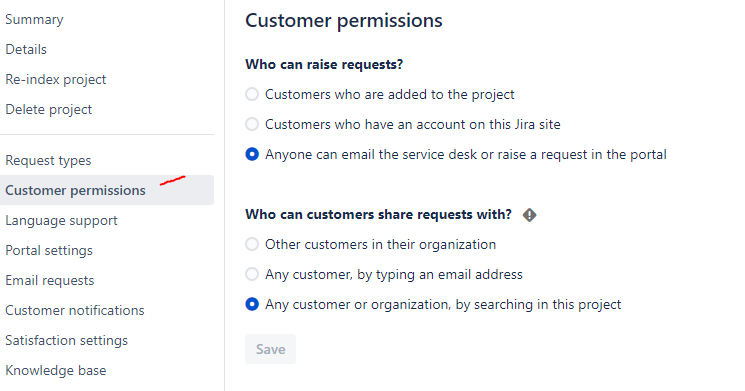Click the Save button
Image resolution: width=745 pixels, height=391 pixels.
270,349
